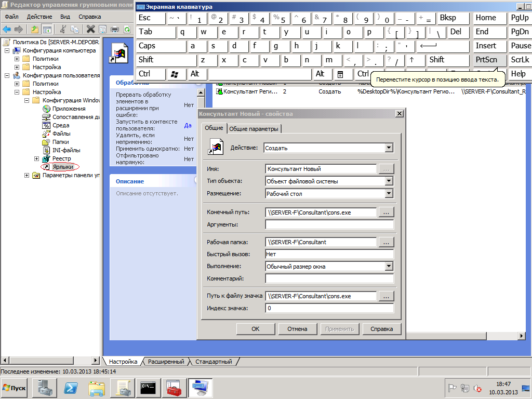Viewport: 532px width, 399px height.
Task: Open the Вид menu
Action: click(x=65, y=17)
